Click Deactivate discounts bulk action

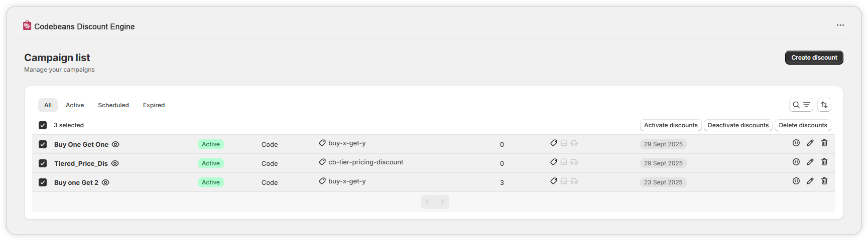(x=738, y=125)
